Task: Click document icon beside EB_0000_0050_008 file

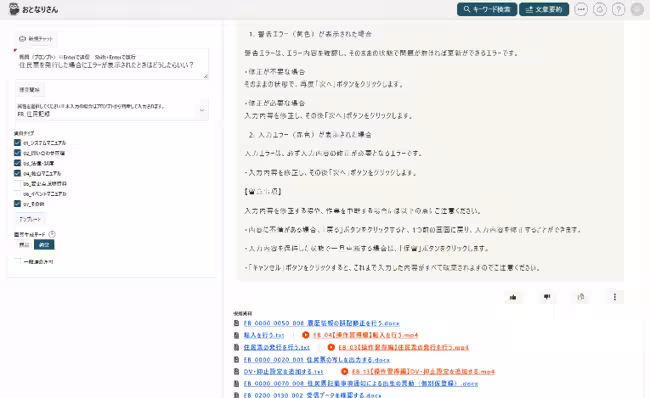Action: (x=236, y=323)
